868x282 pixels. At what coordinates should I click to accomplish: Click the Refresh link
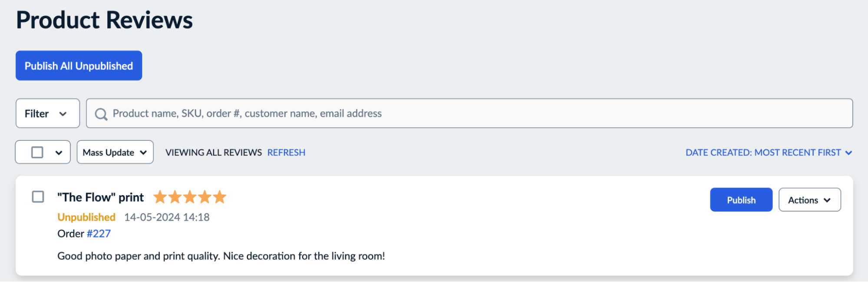[286, 153]
